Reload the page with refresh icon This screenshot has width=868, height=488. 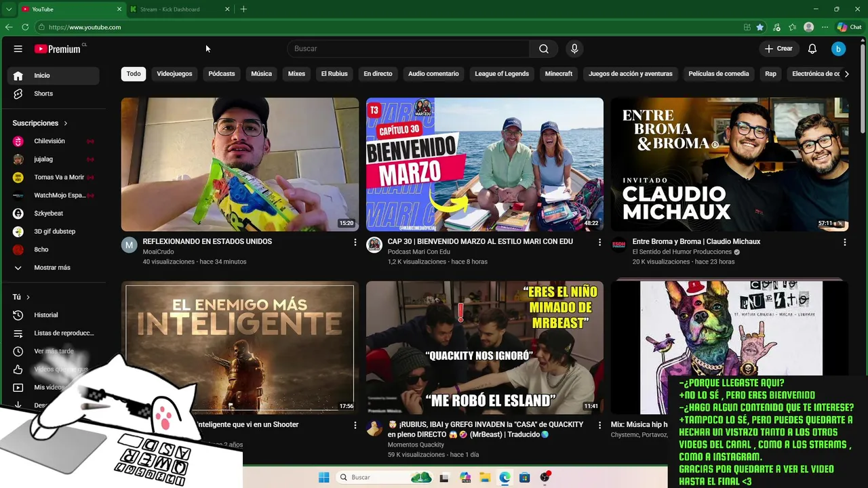[x=25, y=27]
